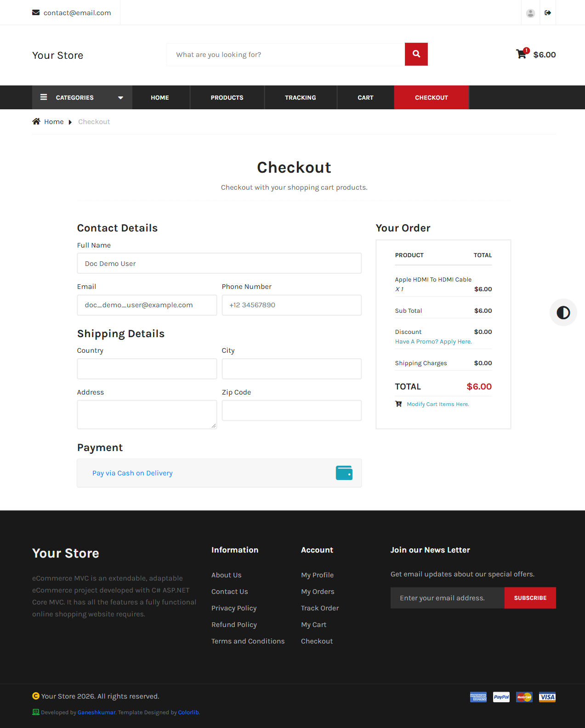Image resolution: width=585 pixels, height=728 pixels.
Task: Open Refund Policy footer link
Action: [234, 625]
